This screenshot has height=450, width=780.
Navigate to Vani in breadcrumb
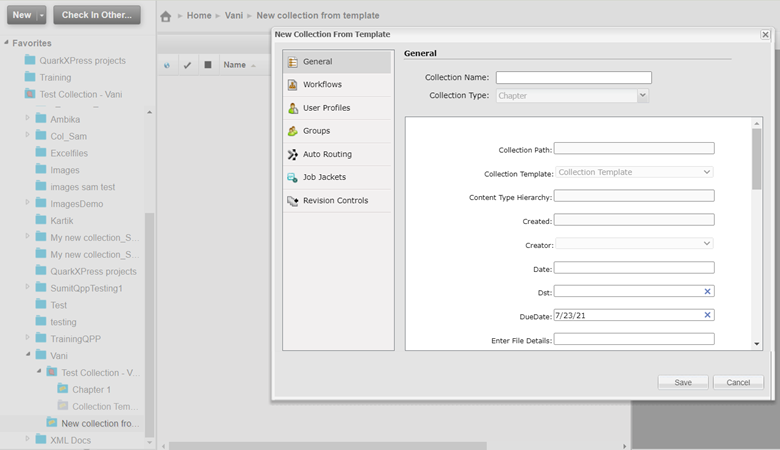(234, 15)
